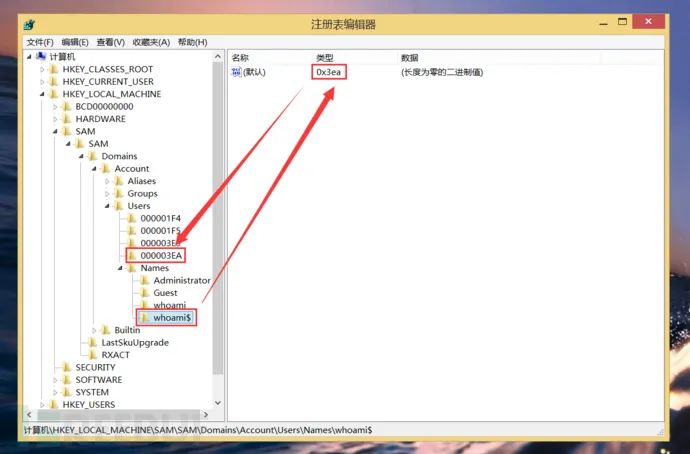Image resolution: width=690 pixels, height=454 pixels.
Task: Select the whoami key under Names
Action: 169,305
